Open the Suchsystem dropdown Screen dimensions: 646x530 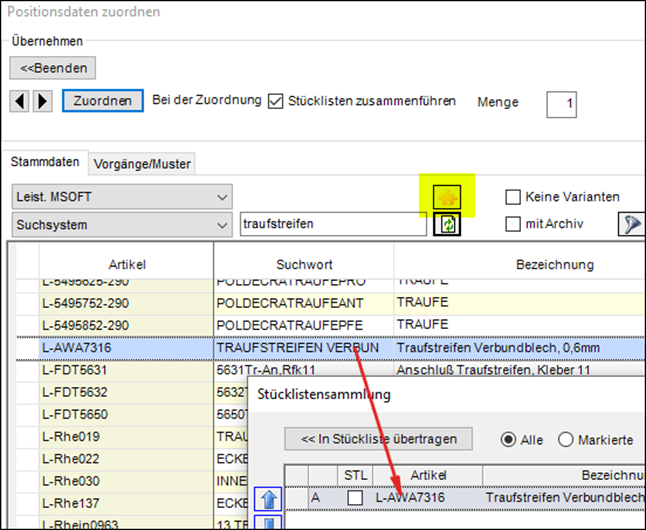tap(122, 224)
